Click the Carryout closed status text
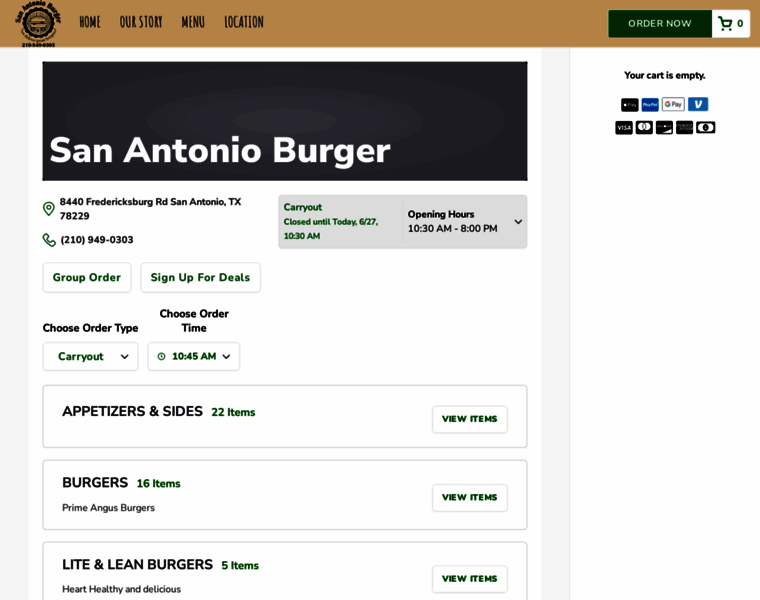The image size is (760, 600). pos(331,229)
